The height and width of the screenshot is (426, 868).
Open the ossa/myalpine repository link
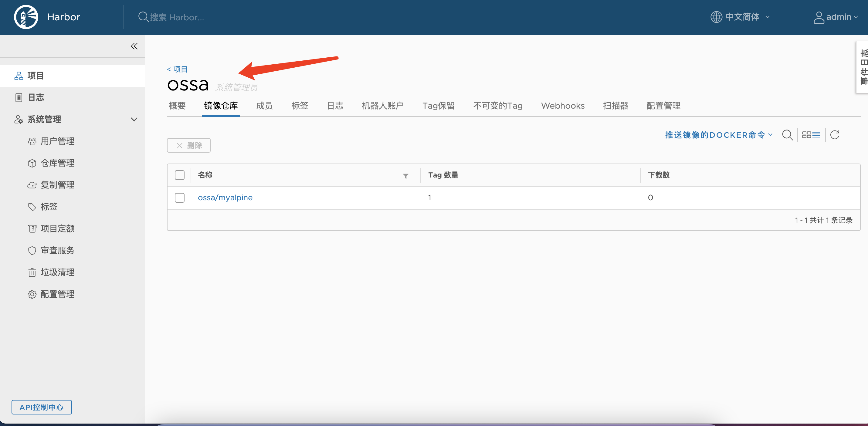pos(225,198)
